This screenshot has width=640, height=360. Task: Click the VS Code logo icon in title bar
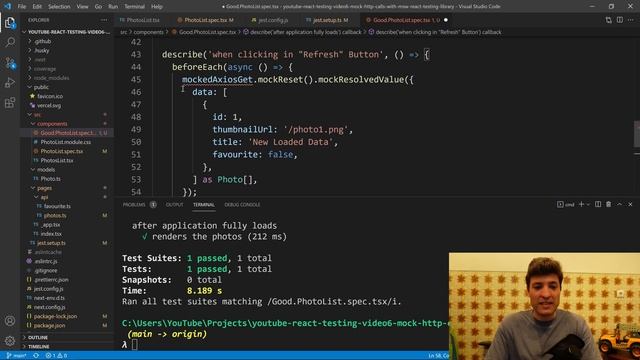7,6
